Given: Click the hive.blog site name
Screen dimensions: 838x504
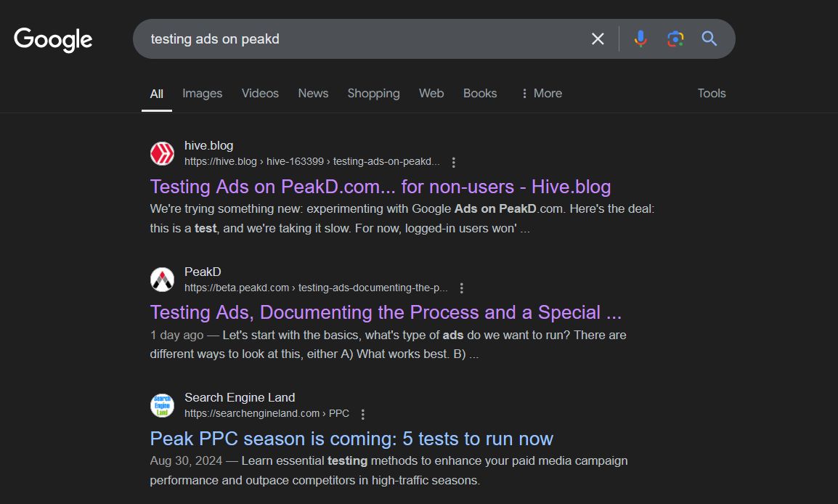Looking at the screenshot, I should tap(208, 145).
